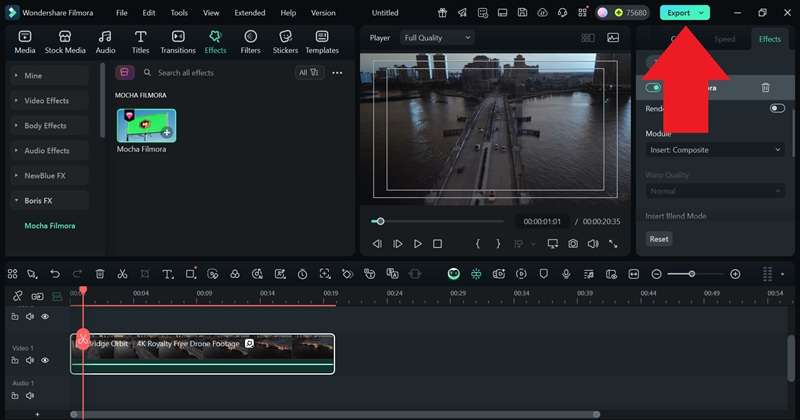This screenshot has height=420, width=800.
Task: Open the Insert: Composite module dropdown
Action: pyautogui.click(x=714, y=150)
